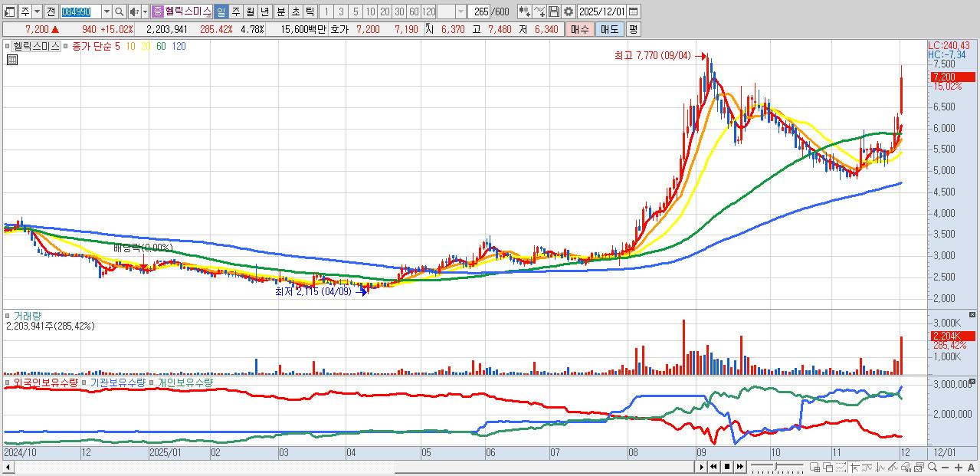Select the 60-day moving average label
The image size is (980, 476).
click(161, 46)
